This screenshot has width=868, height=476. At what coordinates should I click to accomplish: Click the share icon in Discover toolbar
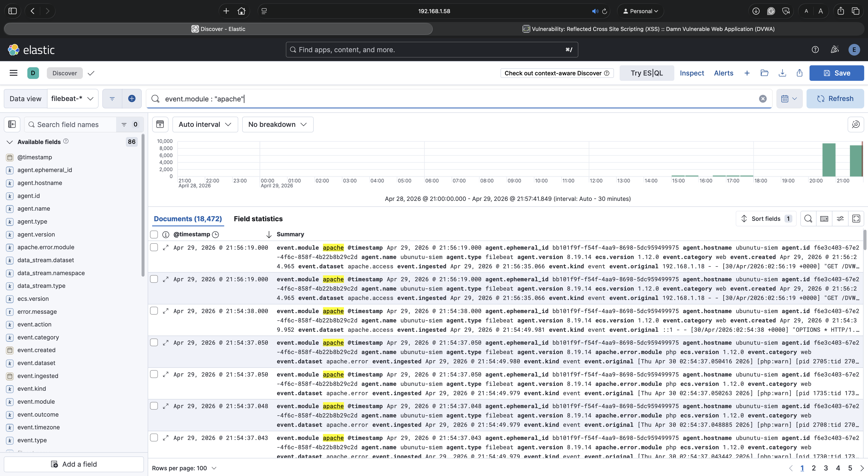pos(800,73)
